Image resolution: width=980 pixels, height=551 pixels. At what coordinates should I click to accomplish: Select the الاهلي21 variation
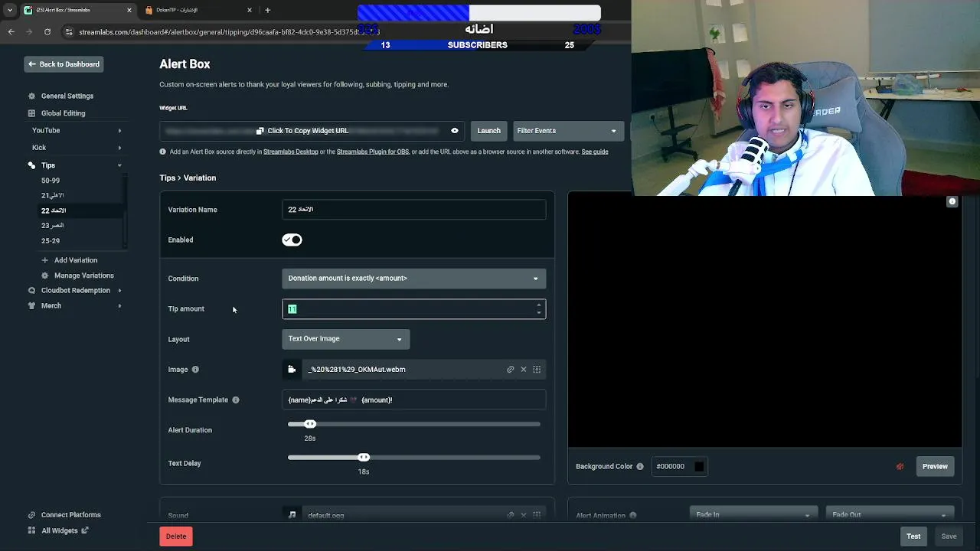coord(53,196)
